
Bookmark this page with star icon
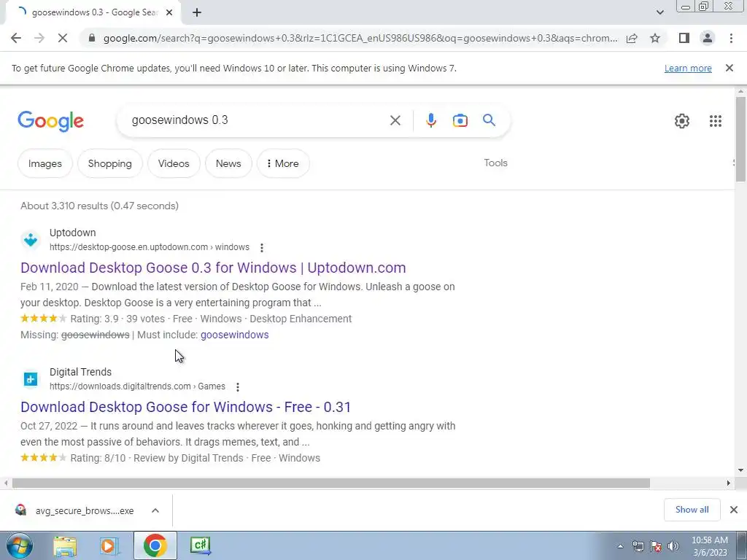click(x=655, y=38)
